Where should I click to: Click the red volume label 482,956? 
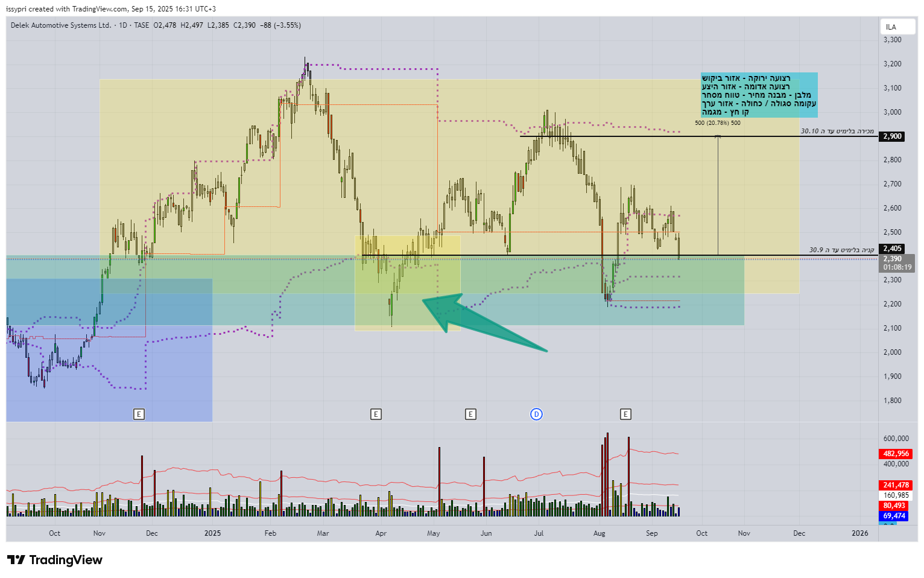pos(896,454)
